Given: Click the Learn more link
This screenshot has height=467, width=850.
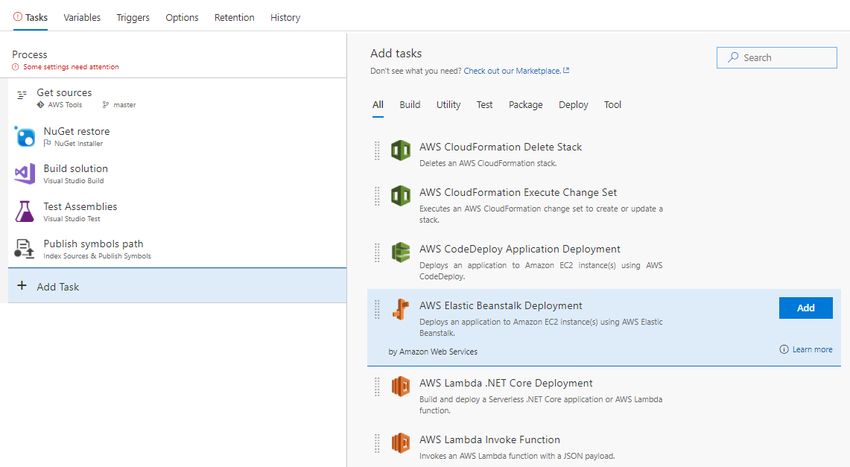Looking at the screenshot, I should point(812,349).
